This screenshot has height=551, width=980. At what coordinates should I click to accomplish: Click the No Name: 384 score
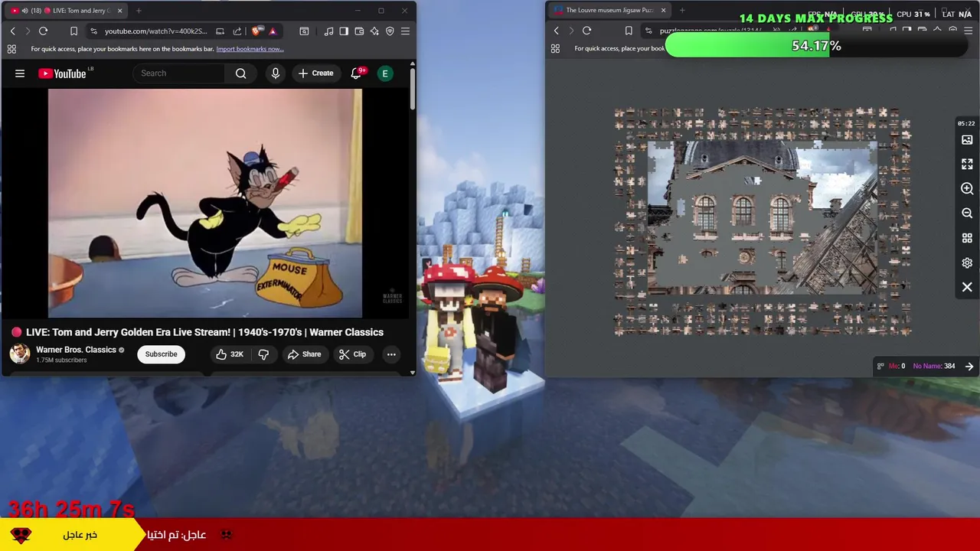tap(934, 366)
